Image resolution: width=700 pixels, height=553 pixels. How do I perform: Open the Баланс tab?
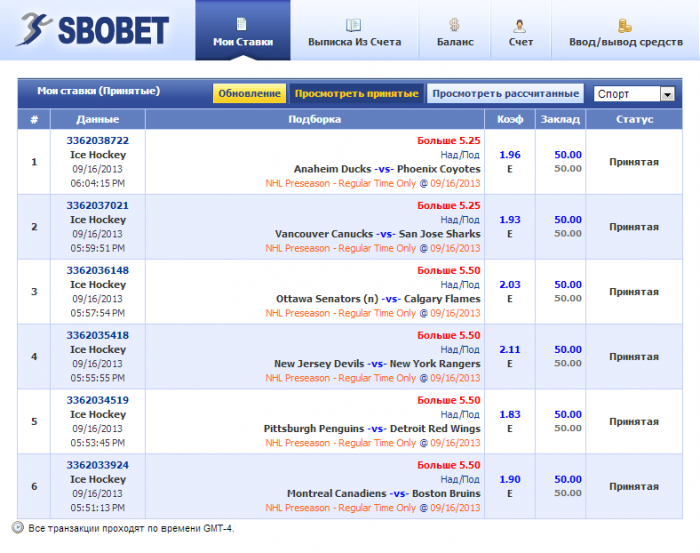coord(454,30)
